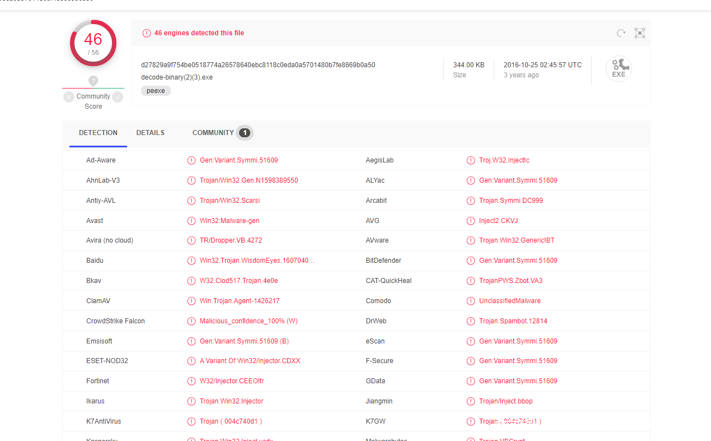Click warning icon next to AVG result
Viewport: 711px width, 441px height.
click(x=471, y=221)
